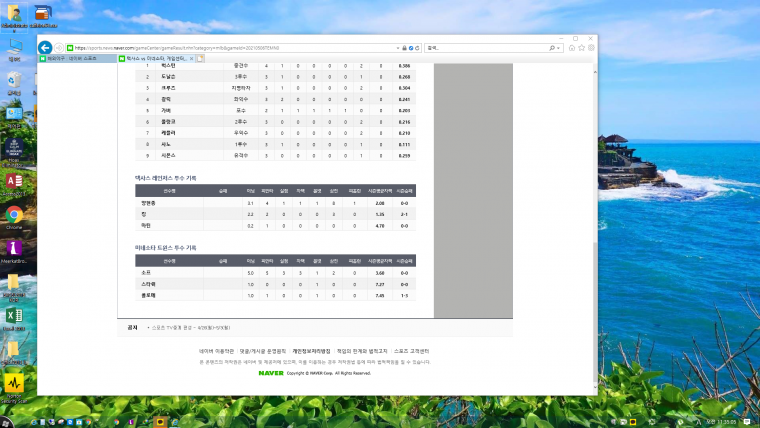Open the calibre desktop shortcut
This screenshot has height=428, width=760.
pyautogui.click(x=43, y=16)
